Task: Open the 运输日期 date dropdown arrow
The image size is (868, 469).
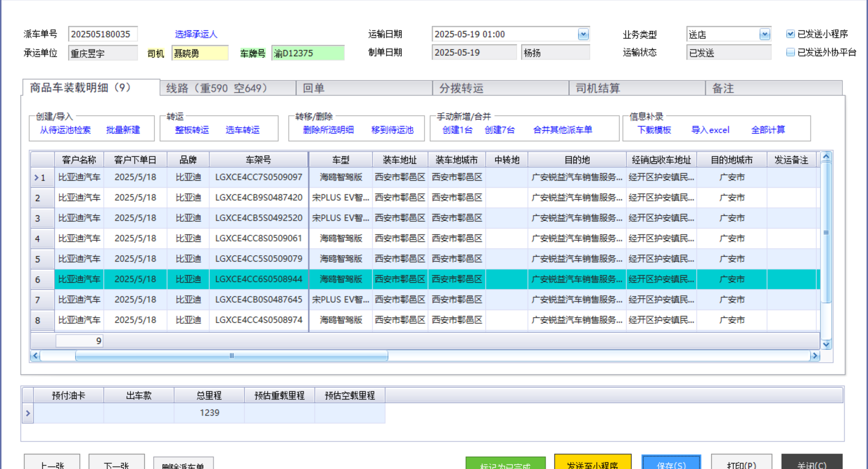Action: (583, 34)
